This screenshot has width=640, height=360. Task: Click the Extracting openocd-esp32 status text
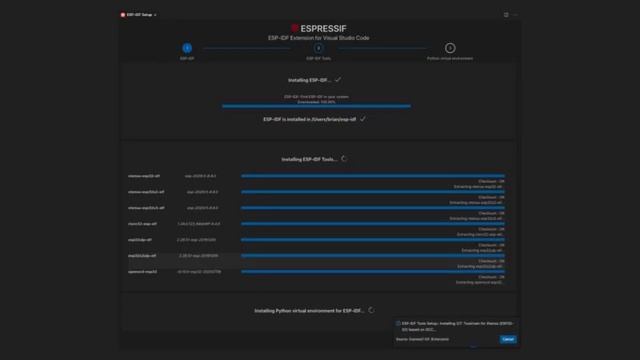[x=480, y=282]
